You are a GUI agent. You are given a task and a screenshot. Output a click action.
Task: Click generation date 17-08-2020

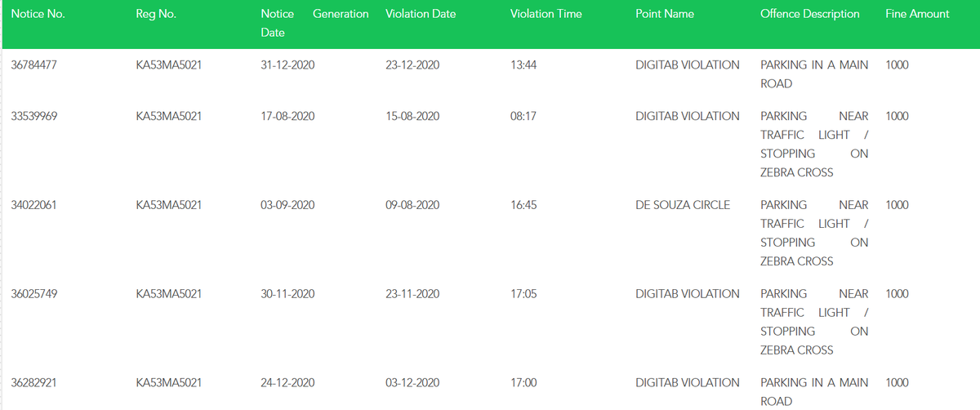(x=287, y=116)
